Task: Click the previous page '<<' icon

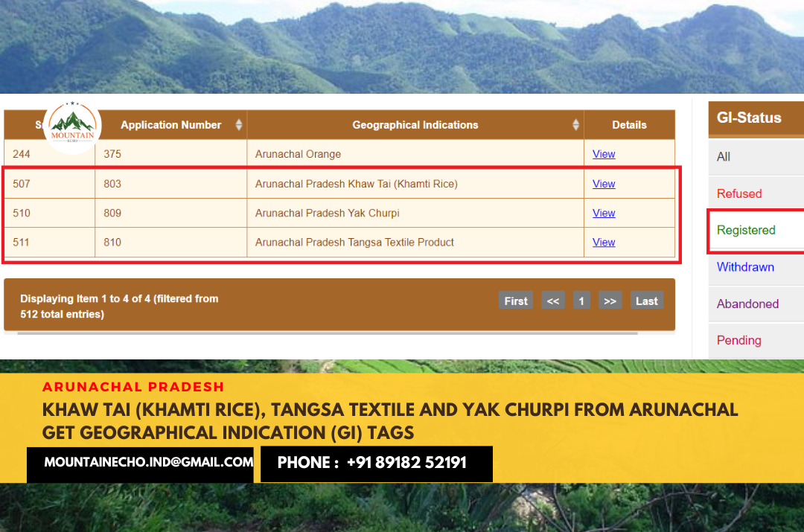Action: point(553,300)
